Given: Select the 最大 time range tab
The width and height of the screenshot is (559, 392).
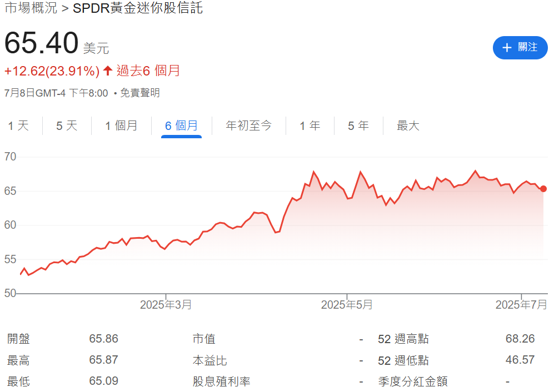Looking at the screenshot, I should (x=408, y=126).
